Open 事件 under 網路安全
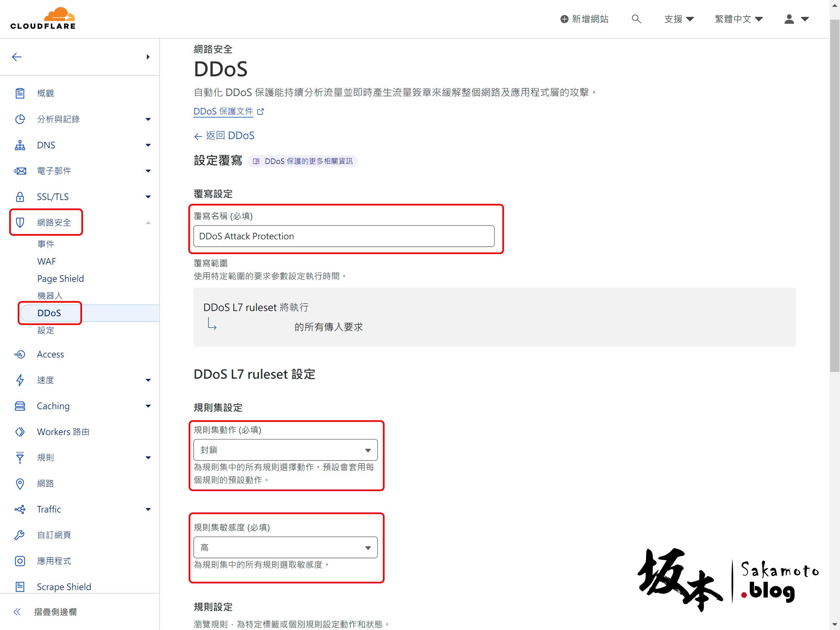 [46, 244]
